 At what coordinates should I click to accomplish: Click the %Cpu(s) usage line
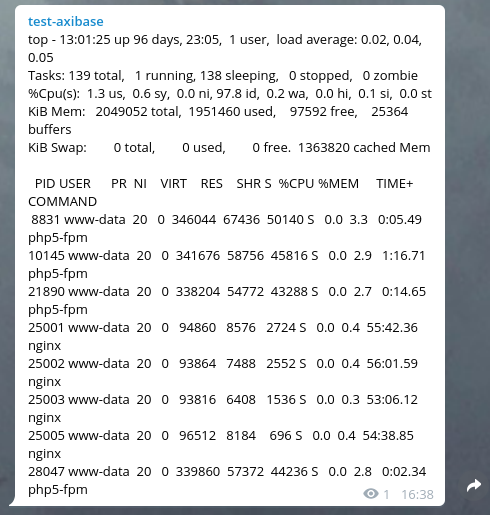[x=230, y=94]
